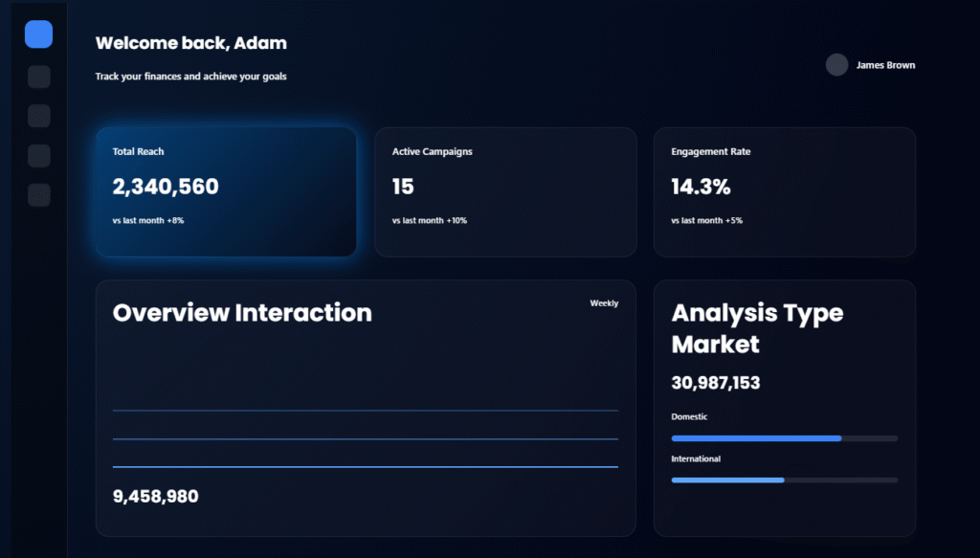
Task: Click the blue active icon in the sidebar
Action: tap(38, 34)
